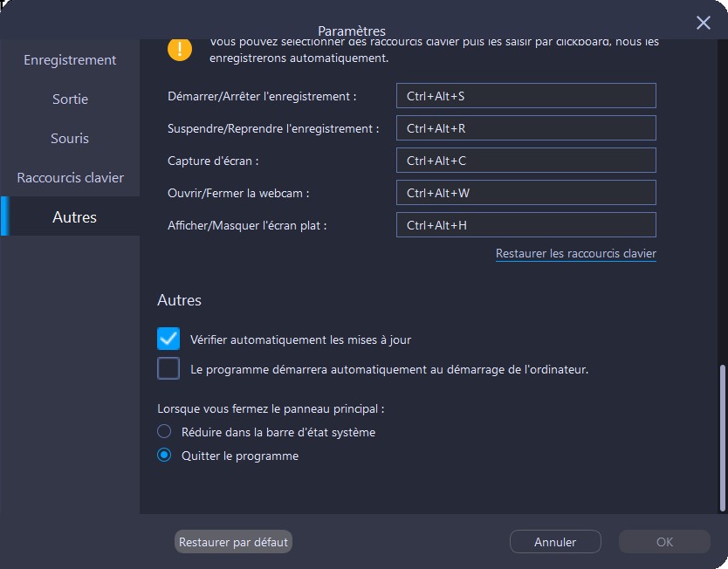Click the yellow warning exclamation icon
Image resolution: width=728 pixels, height=569 pixels.
pos(180,48)
